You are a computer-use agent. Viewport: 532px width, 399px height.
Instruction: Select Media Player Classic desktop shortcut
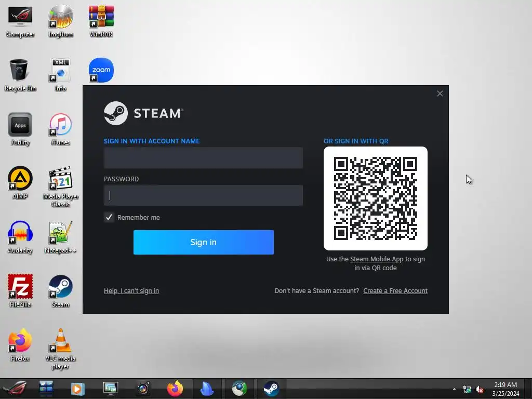[60, 187]
